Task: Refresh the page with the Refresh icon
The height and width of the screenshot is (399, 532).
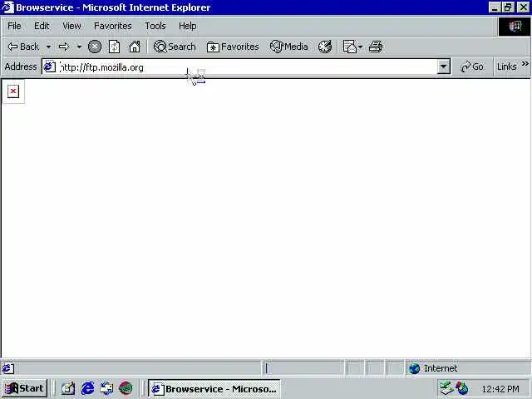Action: point(115,47)
